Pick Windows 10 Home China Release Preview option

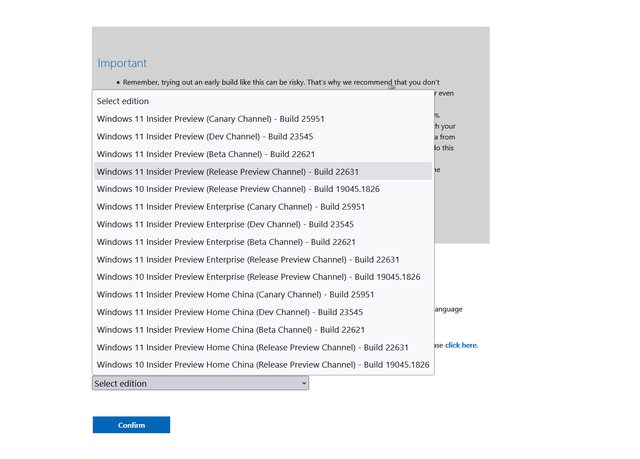pos(262,364)
